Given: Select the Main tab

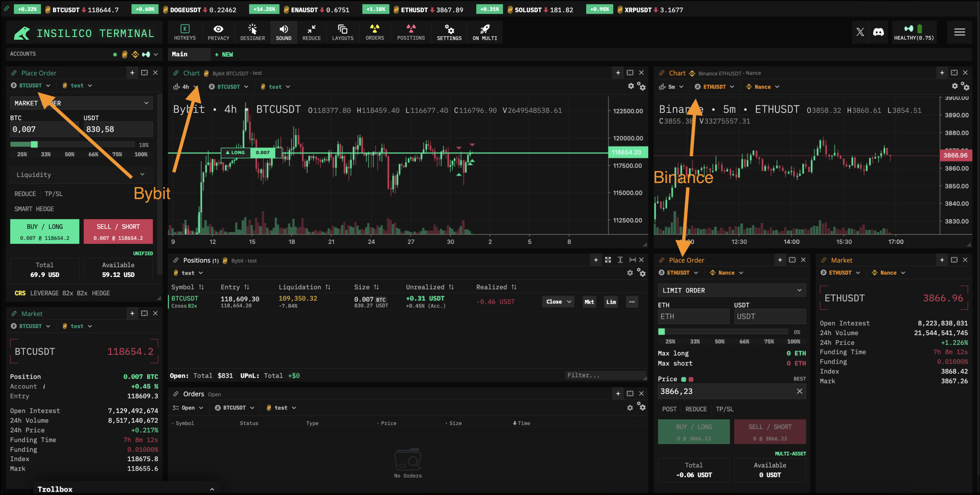Looking at the screenshot, I should (x=180, y=54).
